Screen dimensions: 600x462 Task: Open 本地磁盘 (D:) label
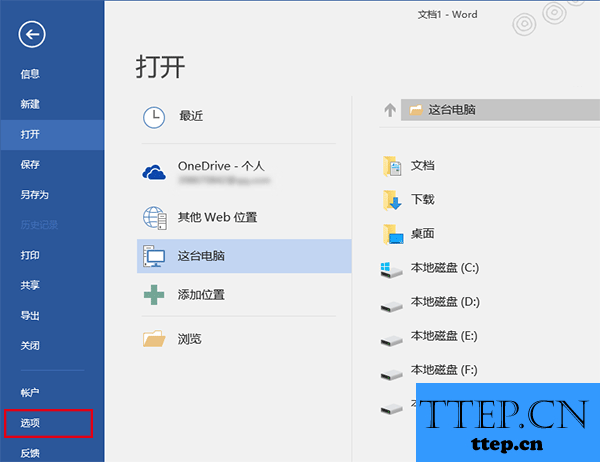click(x=445, y=302)
